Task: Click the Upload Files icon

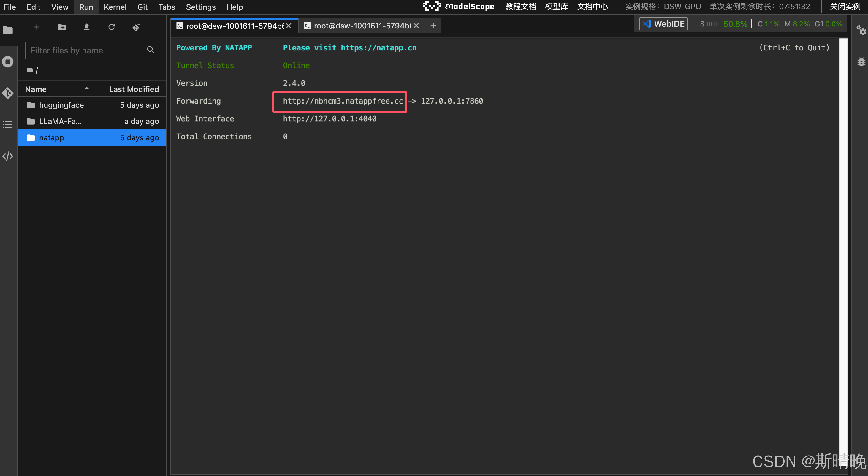Action: point(87,27)
